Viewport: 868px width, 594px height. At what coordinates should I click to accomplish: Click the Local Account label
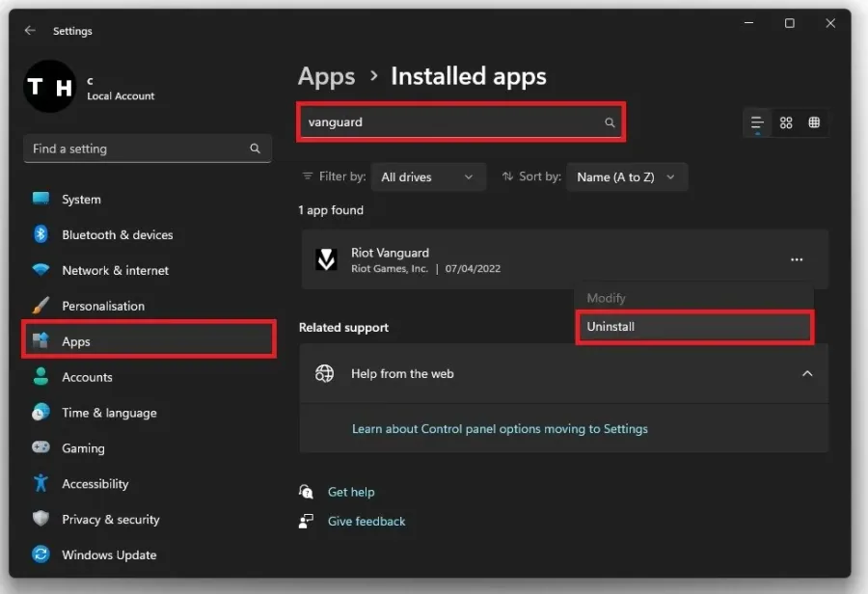point(121,95)
